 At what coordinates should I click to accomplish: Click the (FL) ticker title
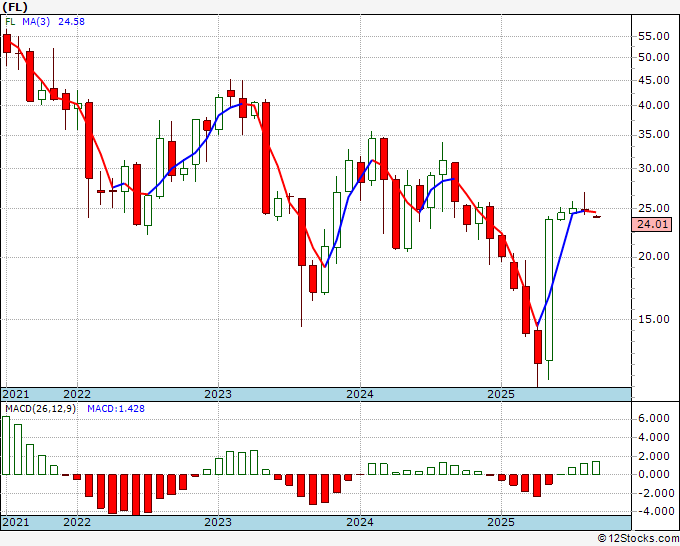[15, 7]
